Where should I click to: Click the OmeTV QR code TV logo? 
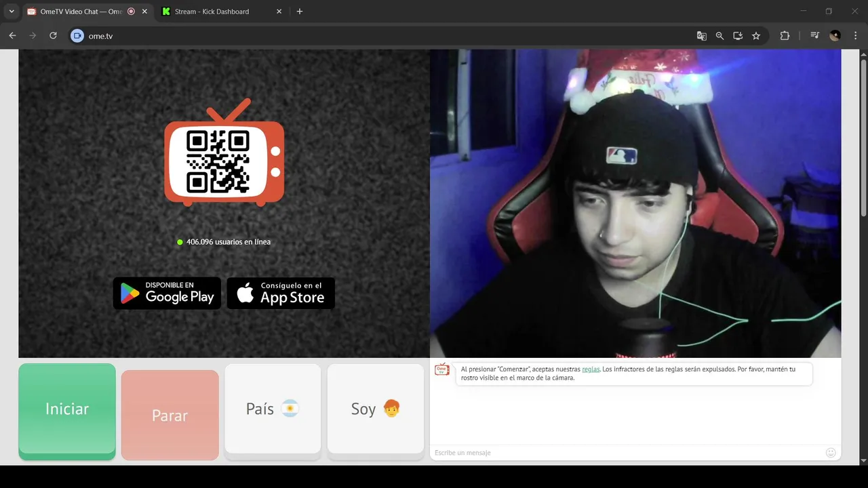tap(224, 152)
